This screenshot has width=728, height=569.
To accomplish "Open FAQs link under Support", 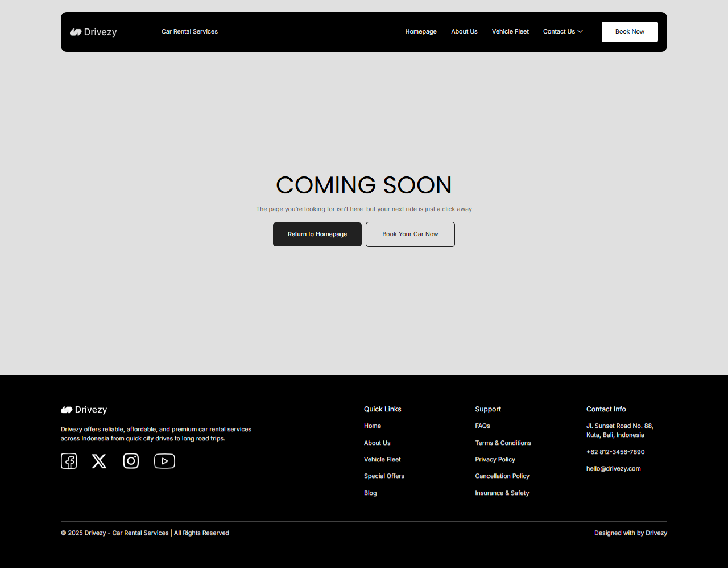I will tap(482, 426).
